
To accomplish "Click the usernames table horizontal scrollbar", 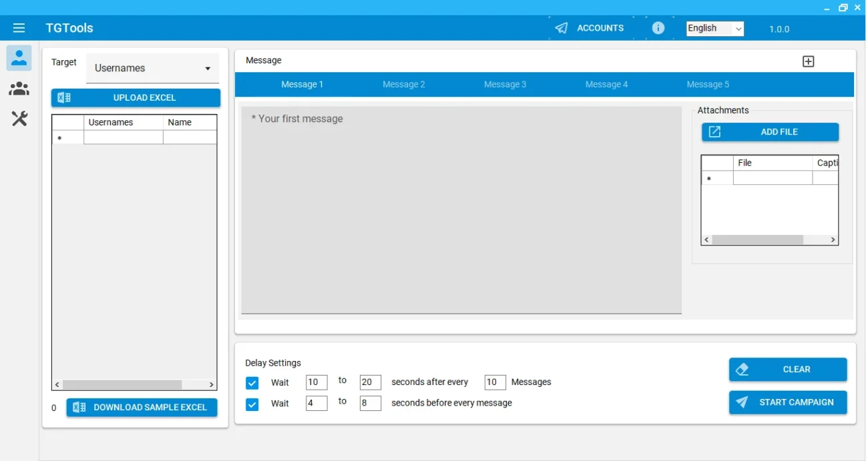I will click(122, 385).
